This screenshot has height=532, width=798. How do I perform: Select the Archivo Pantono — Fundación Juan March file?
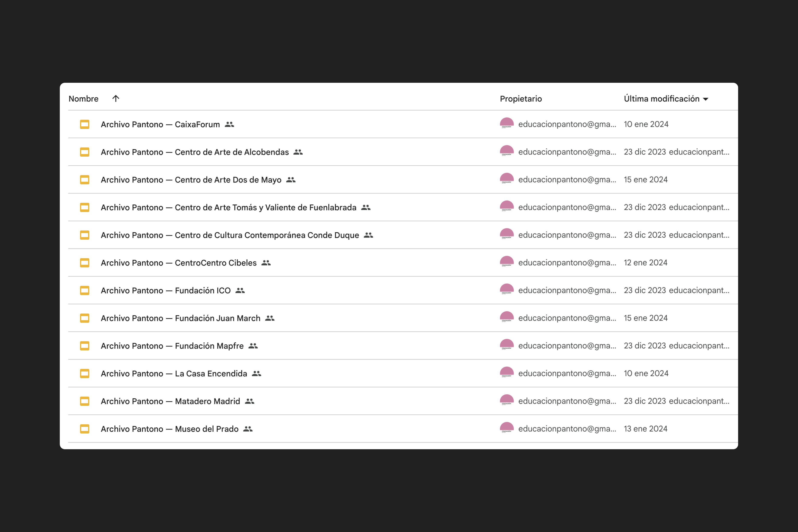tap(180, 318)
